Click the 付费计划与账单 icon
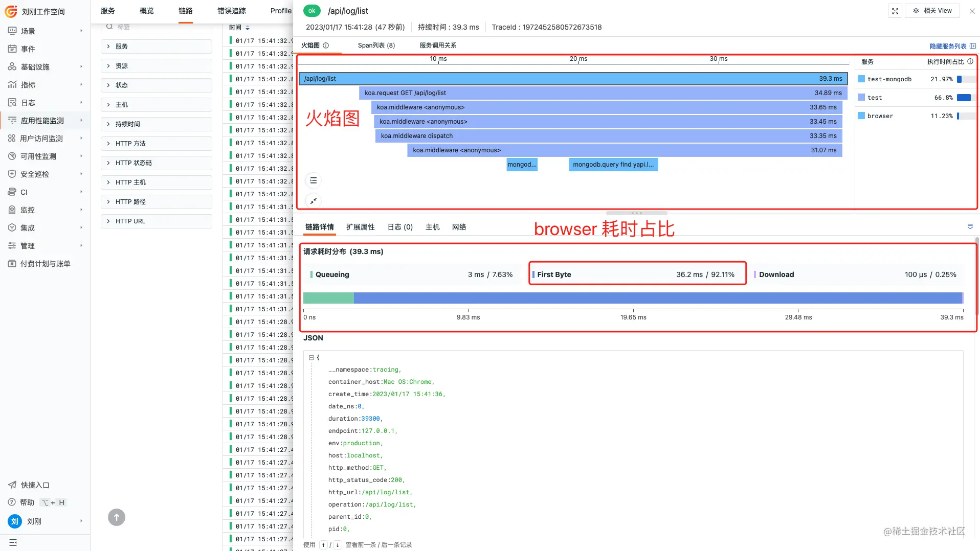This screenshot has width=980, height=551. (x=12, y=264)
